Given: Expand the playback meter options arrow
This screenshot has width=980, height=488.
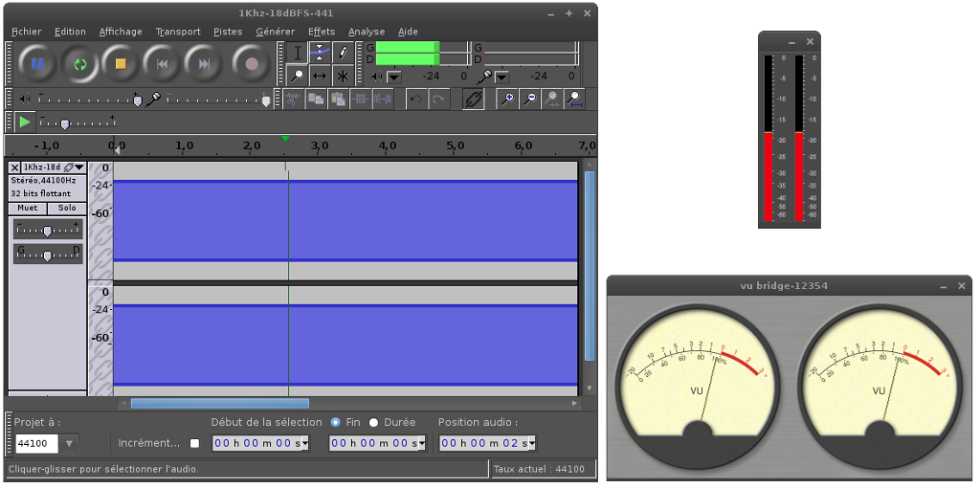Looking at the screenshot, I should (393, 77).
